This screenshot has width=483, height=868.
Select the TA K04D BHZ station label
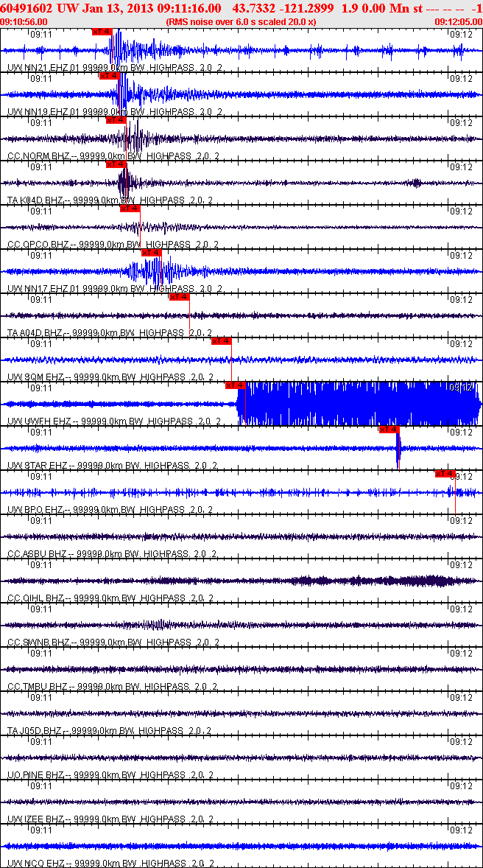click(x=110, y=200)
